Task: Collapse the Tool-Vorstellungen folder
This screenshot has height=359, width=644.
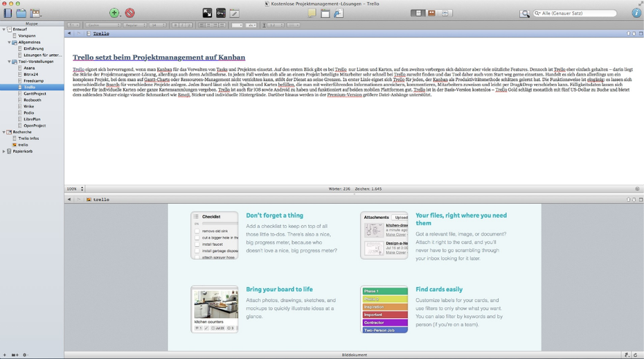Action: click(x=10, y=62)
